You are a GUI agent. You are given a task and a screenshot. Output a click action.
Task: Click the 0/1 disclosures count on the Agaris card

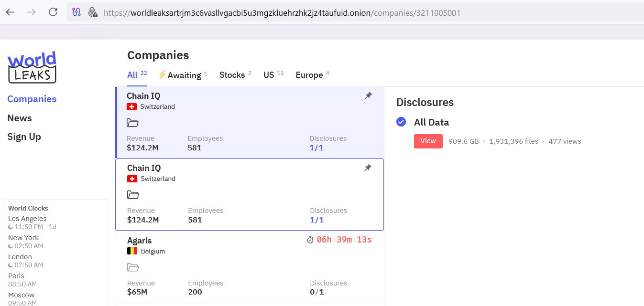(317, 292)
